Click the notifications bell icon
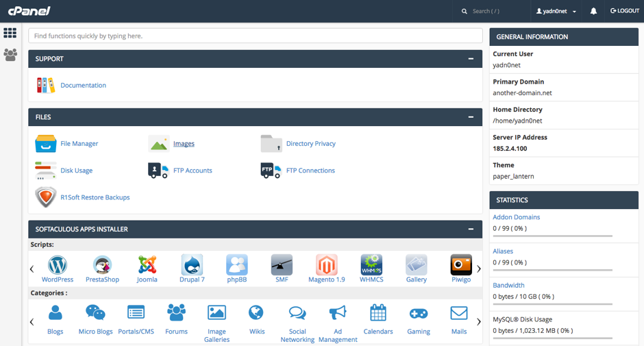 click(593, 11)
